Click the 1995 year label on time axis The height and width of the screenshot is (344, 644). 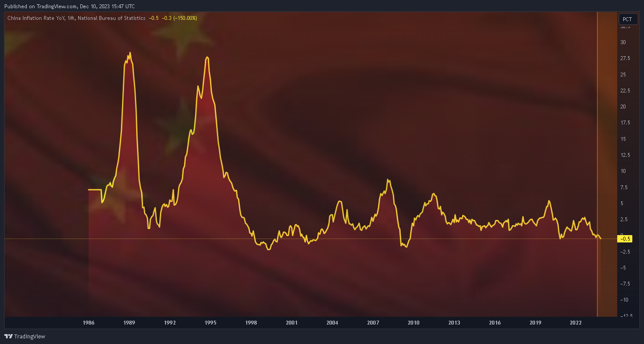coord(210,323)
